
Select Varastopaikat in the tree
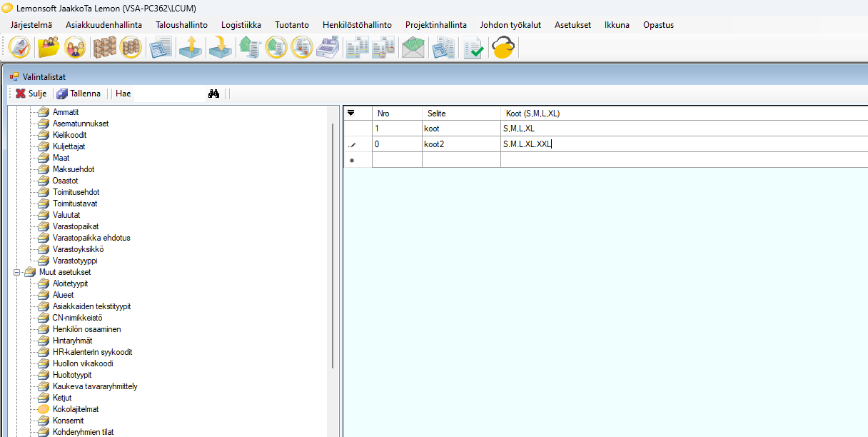pyautogui.click(x=76, y=226)
